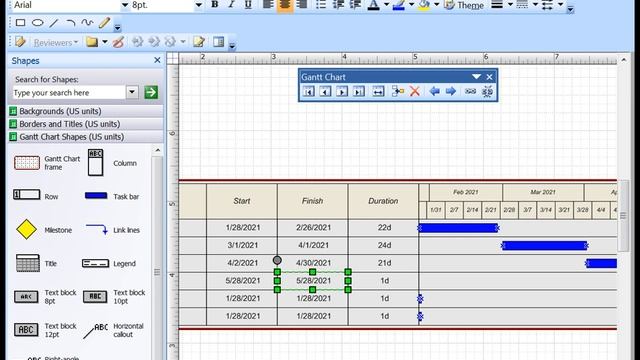Select the Finish cell 4/30/2021
The height and width of the screenshot is (360, 640).
(x=313, y=263)
